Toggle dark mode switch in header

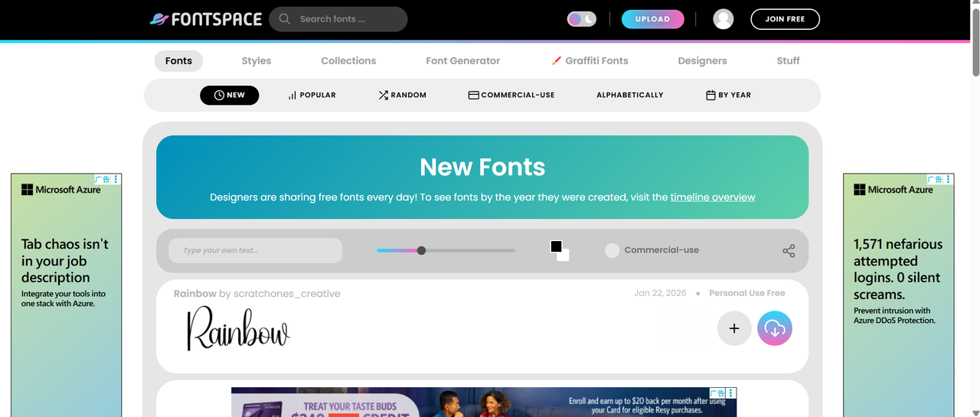coord(581,19)
